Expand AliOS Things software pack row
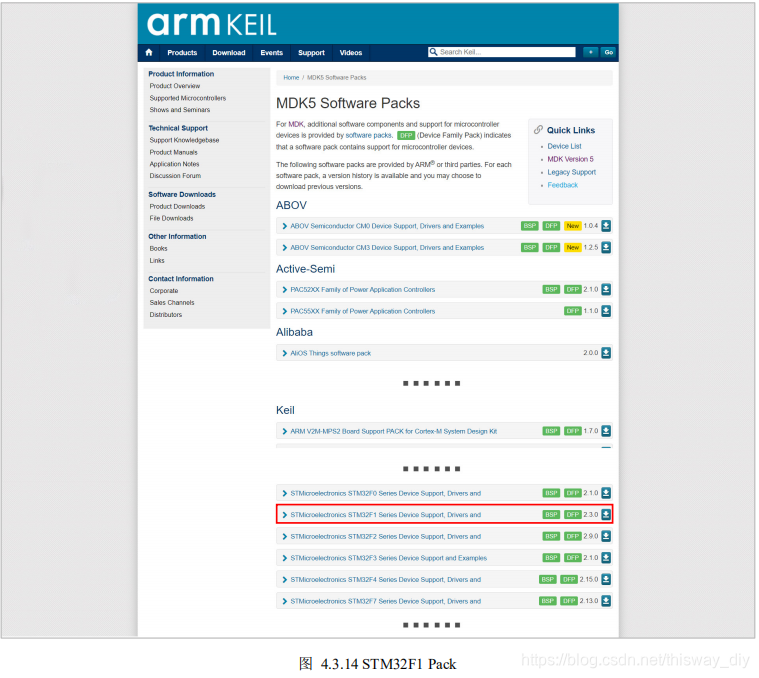 coord(285,353)
